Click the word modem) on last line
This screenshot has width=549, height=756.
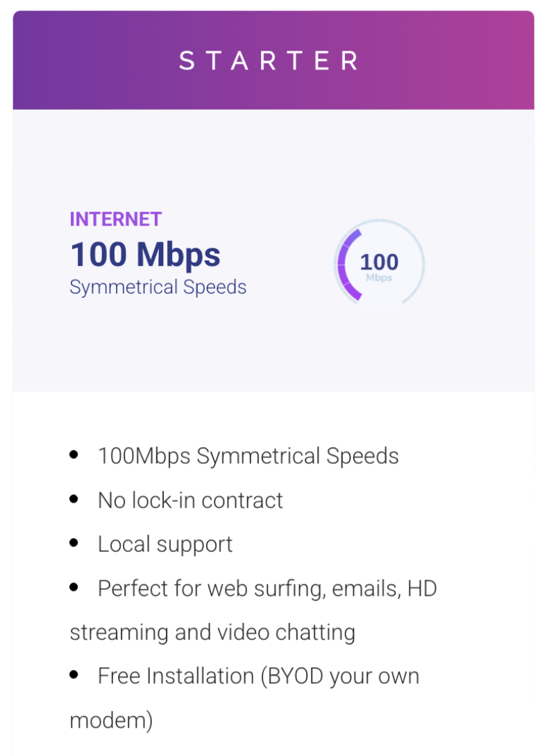click(111, 721)
